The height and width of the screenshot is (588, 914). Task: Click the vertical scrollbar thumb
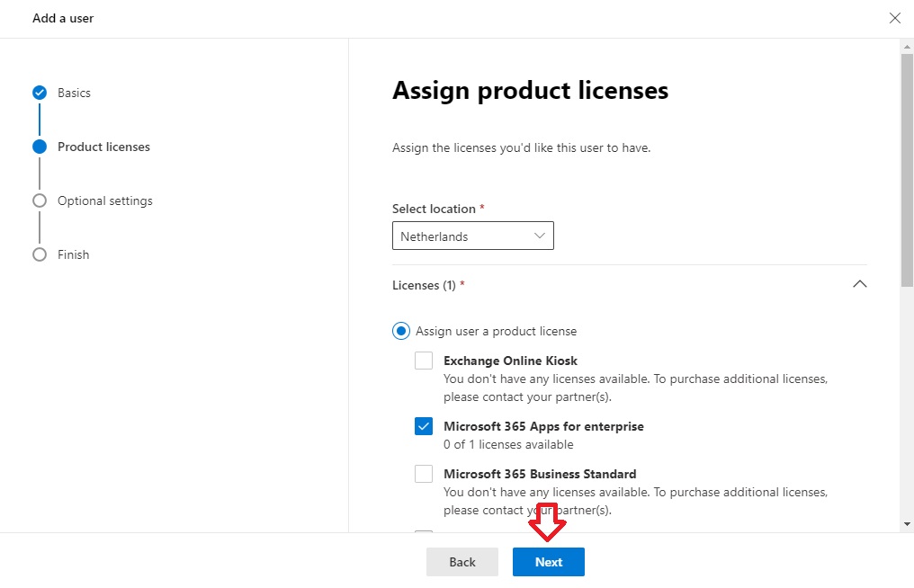pyautogui.click(x=907, y=169)
